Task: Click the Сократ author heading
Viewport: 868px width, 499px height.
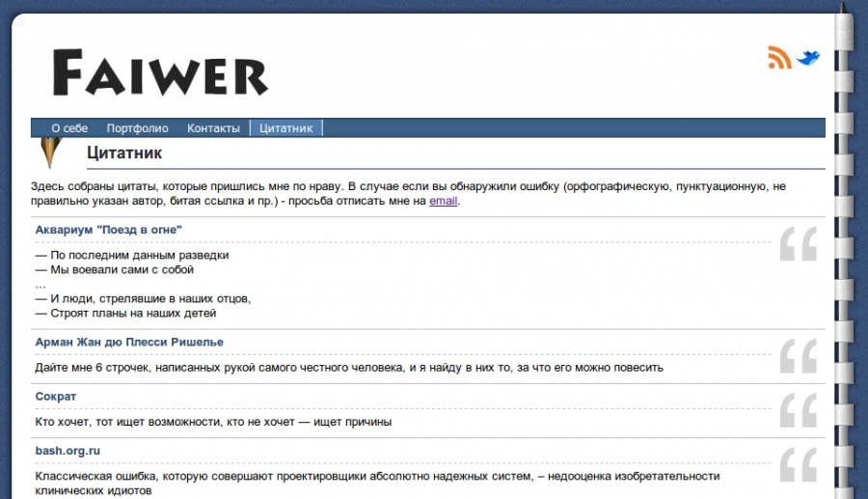Action: click(56, 397)
